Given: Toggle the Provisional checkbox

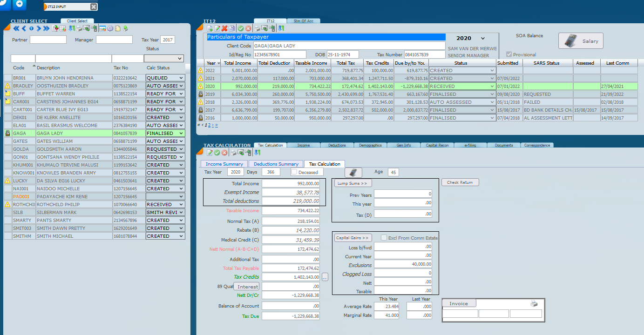Looking at the screenshot, I should (x=509, y=54).
